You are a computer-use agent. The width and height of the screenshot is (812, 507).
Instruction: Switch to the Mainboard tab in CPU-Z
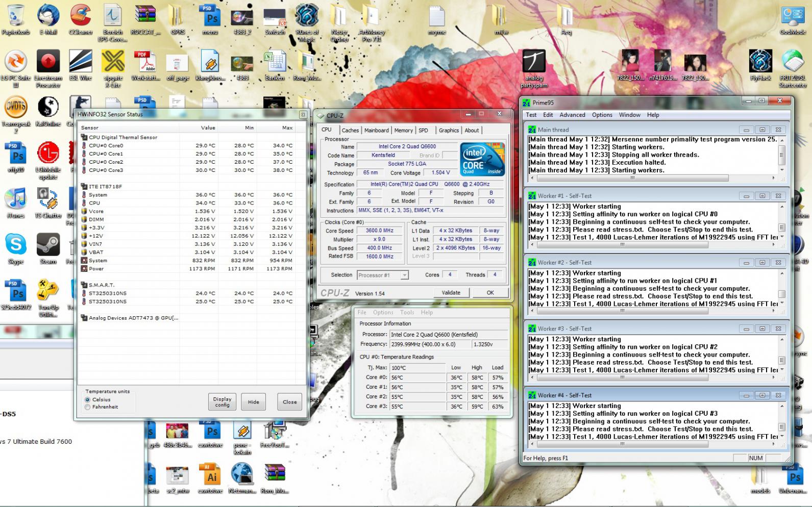click(x=377, y=130)
